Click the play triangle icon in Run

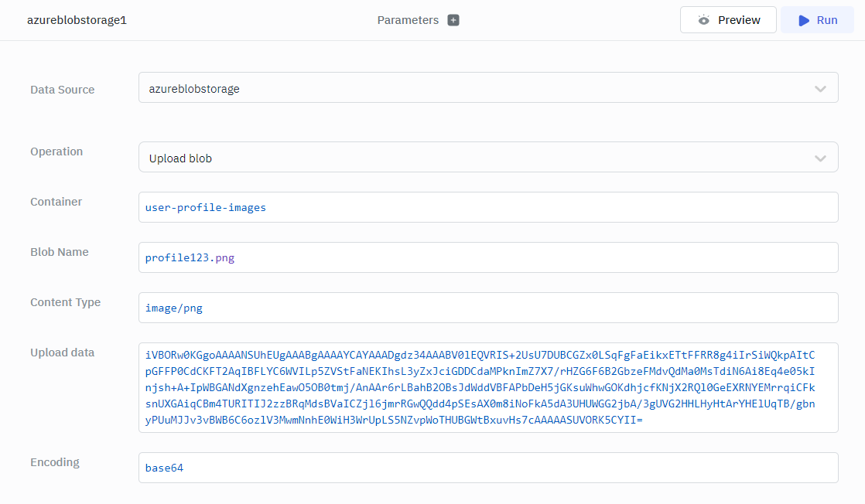click(x=804, y=20)
